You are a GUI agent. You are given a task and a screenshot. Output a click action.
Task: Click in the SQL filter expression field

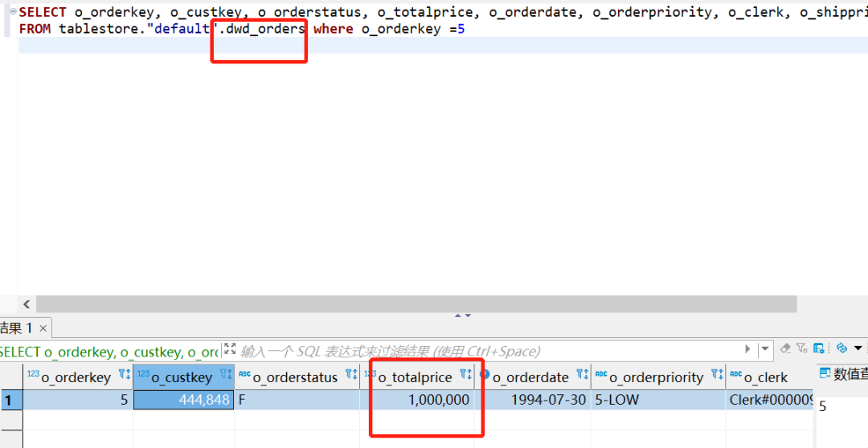coord(482,351)
